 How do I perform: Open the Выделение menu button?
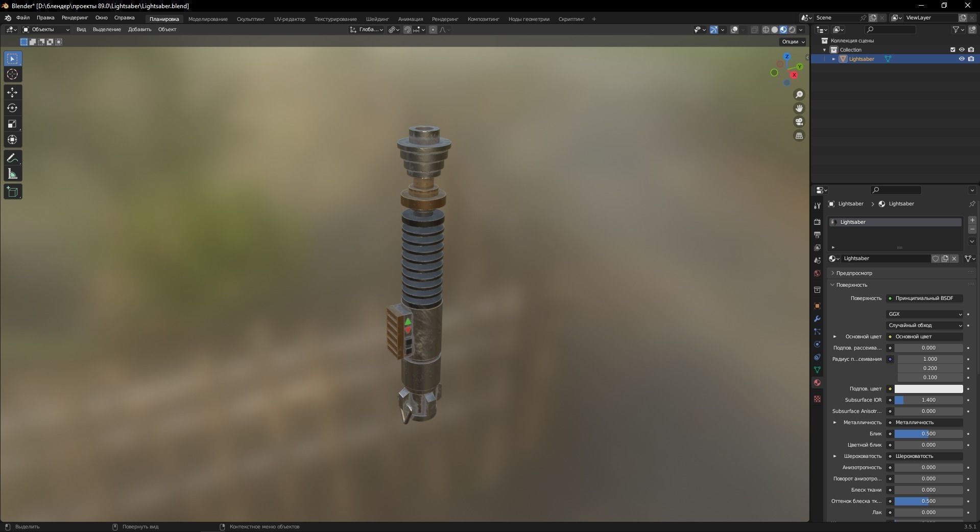point(107,30)
